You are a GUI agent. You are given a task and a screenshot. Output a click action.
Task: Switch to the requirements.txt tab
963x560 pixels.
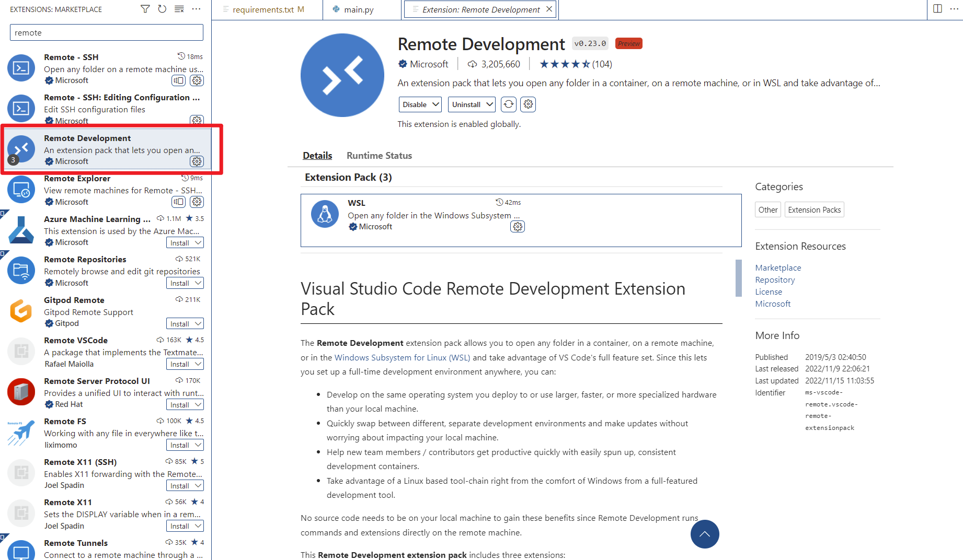pyautogui.click(x=268, y=9)
